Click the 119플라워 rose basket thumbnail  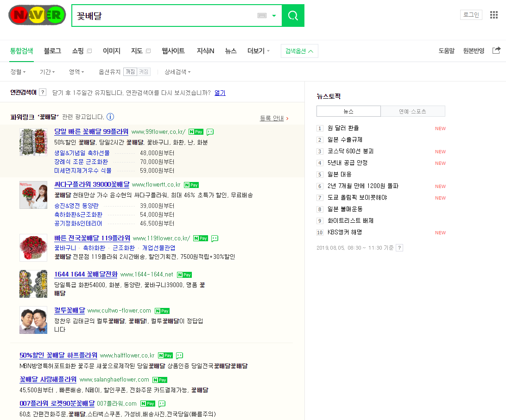coord(33,248)
